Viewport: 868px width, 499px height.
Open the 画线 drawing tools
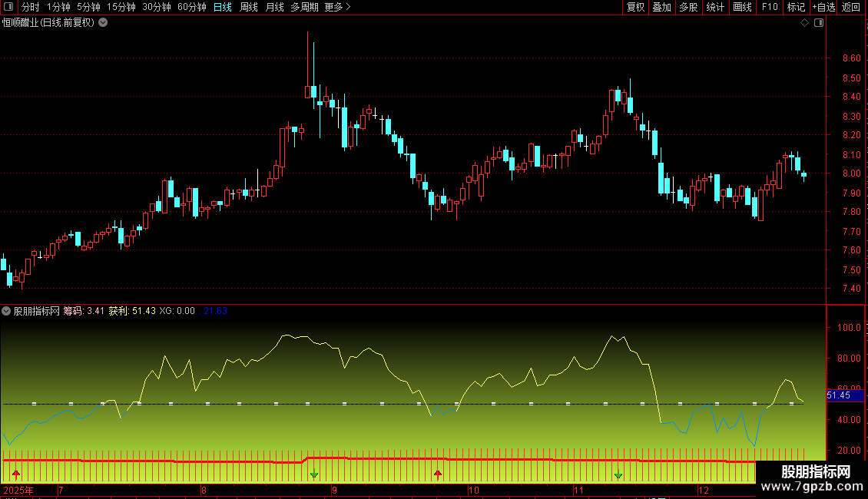(x=742, y=7)
